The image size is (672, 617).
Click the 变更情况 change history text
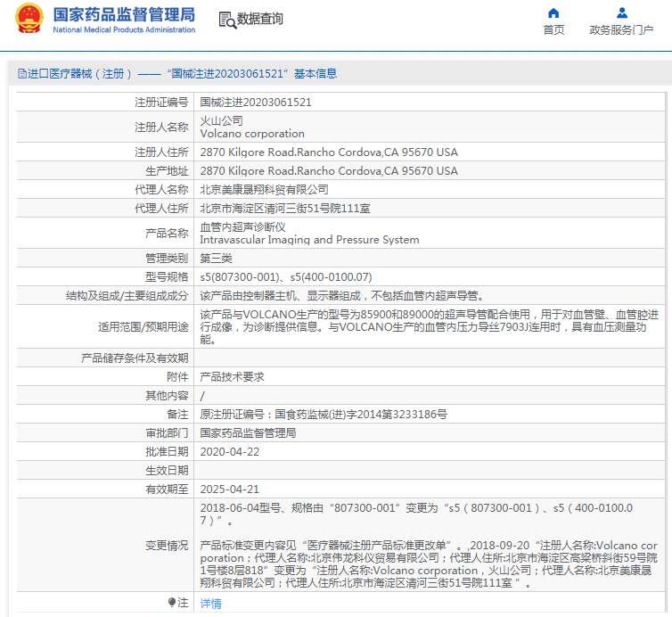(429, 545)
